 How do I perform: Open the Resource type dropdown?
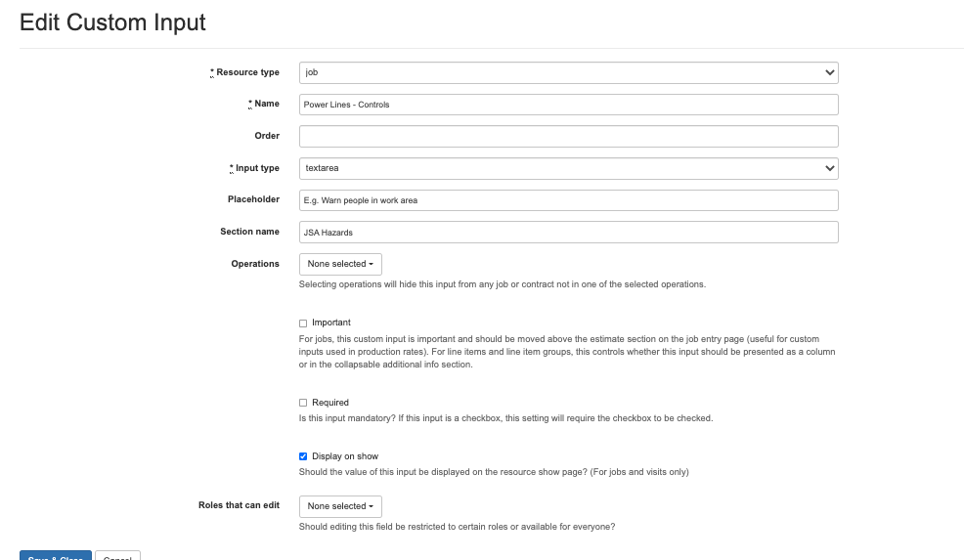(x=568, y=72)
